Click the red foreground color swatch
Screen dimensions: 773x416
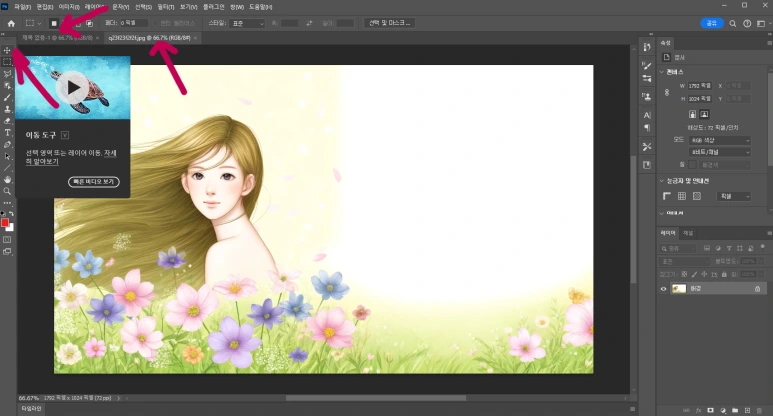point(5,222)
